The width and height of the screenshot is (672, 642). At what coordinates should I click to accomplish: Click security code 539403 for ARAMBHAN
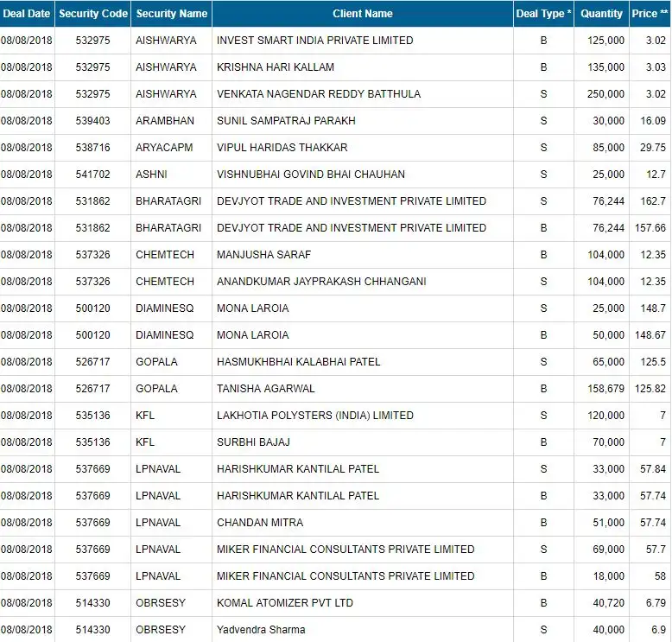[x=93, y=121]
